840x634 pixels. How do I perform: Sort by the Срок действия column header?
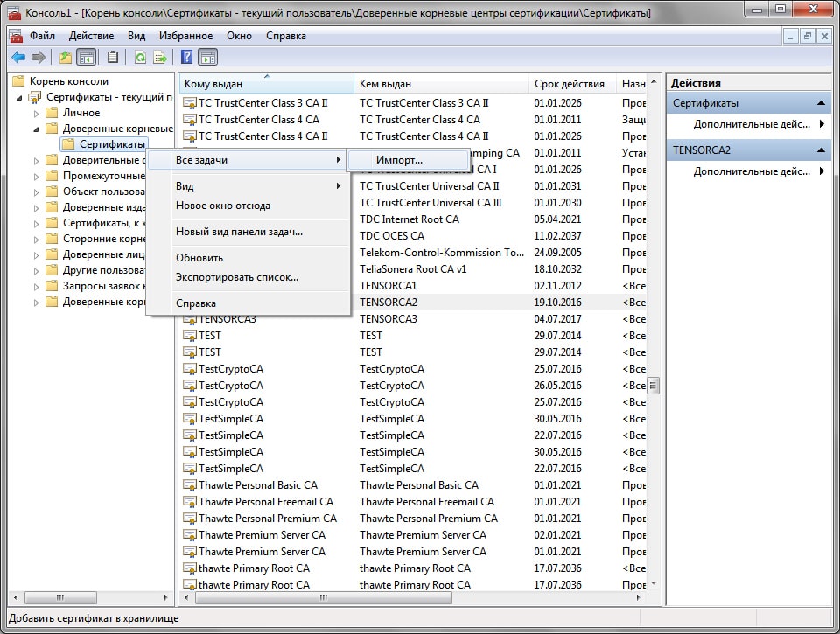569,84
